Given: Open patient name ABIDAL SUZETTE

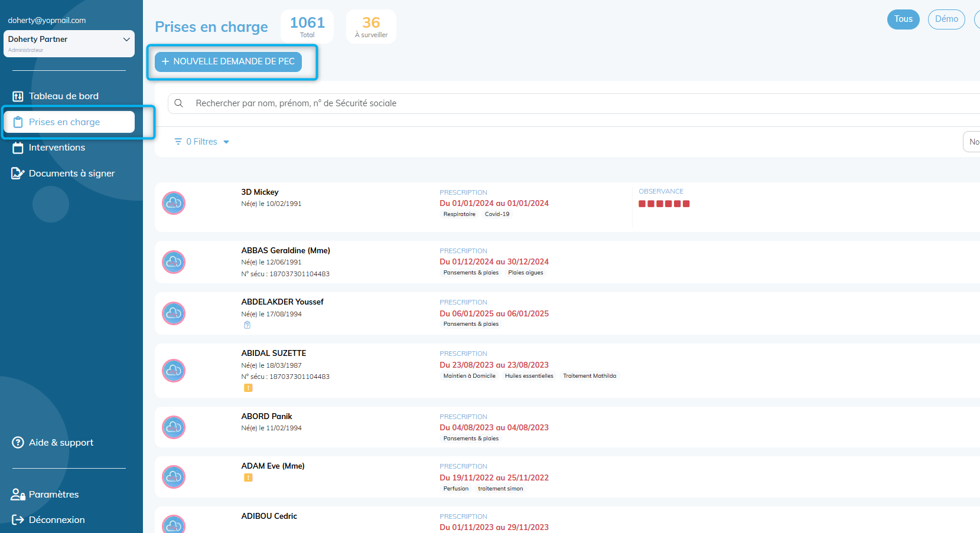Looking at the screenshot, I should (274, 354).
